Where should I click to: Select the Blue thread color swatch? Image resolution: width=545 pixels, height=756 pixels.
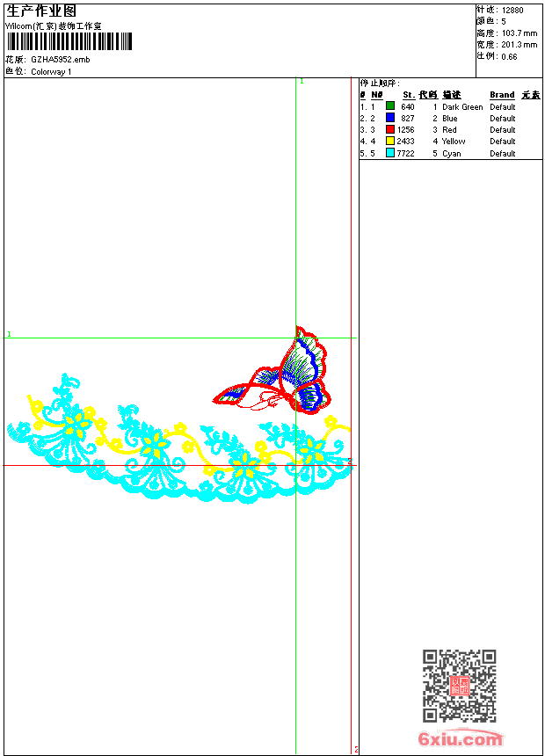pyautogui.click(x=390, y=118)
